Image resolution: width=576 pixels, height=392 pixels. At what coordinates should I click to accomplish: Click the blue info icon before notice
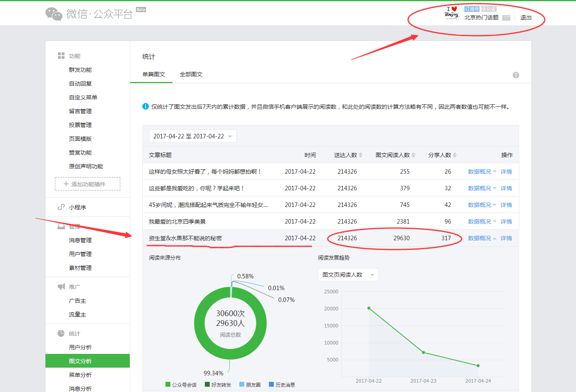coord(146,107)
